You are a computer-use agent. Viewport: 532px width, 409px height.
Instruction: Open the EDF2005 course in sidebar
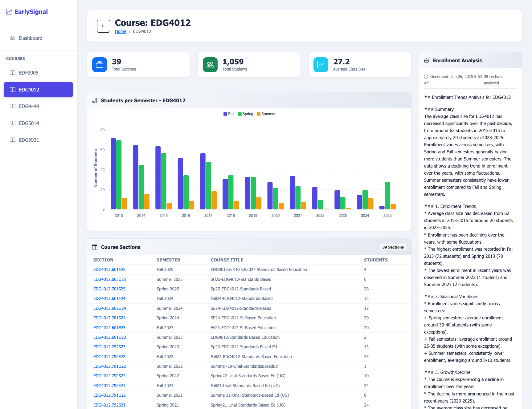(29, 73)
